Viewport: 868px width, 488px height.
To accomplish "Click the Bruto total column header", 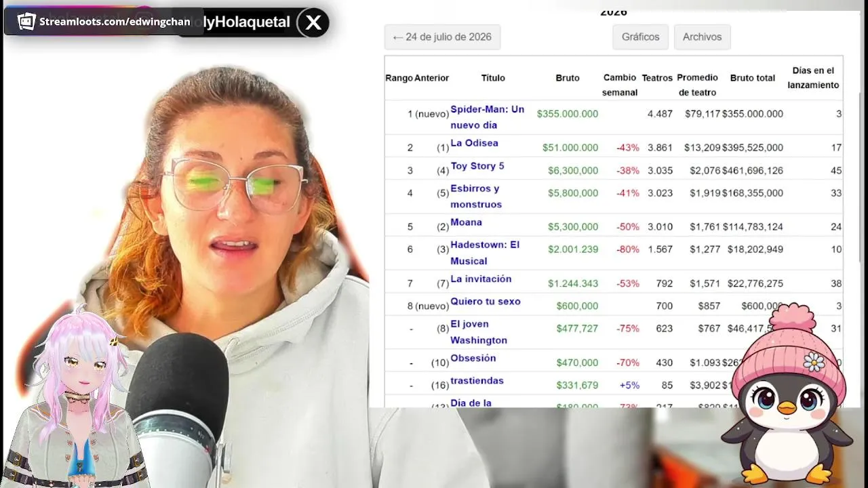I will click(x=753, y=78).
